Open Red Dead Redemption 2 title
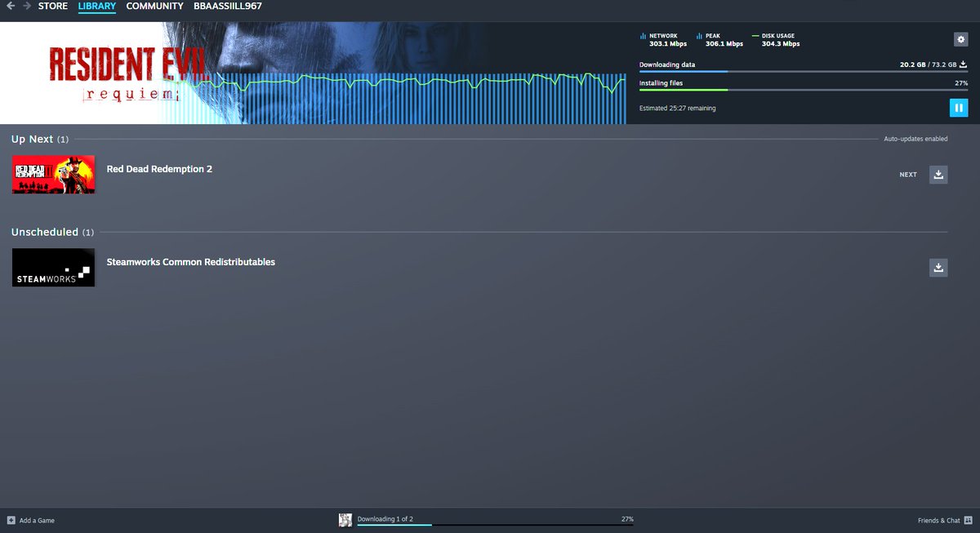 pyautogui.click(x=159, y=169)
